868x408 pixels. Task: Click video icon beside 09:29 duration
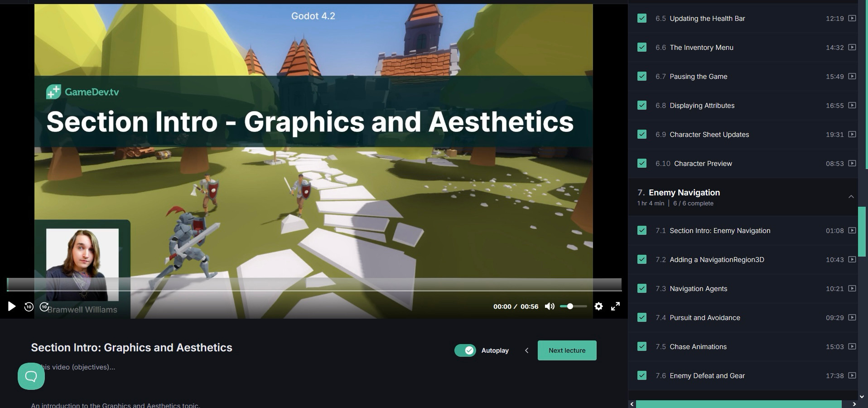click(852, 317)
